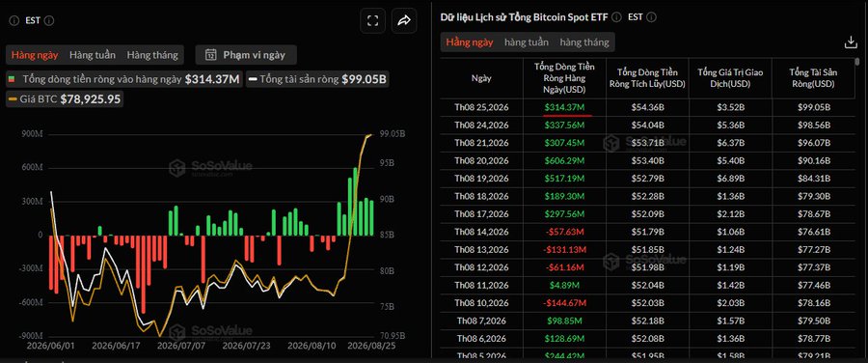This screenshot has width=868, height=363.
Task: Open the Phạm vi ngày date range
Action: pos(246,54)
